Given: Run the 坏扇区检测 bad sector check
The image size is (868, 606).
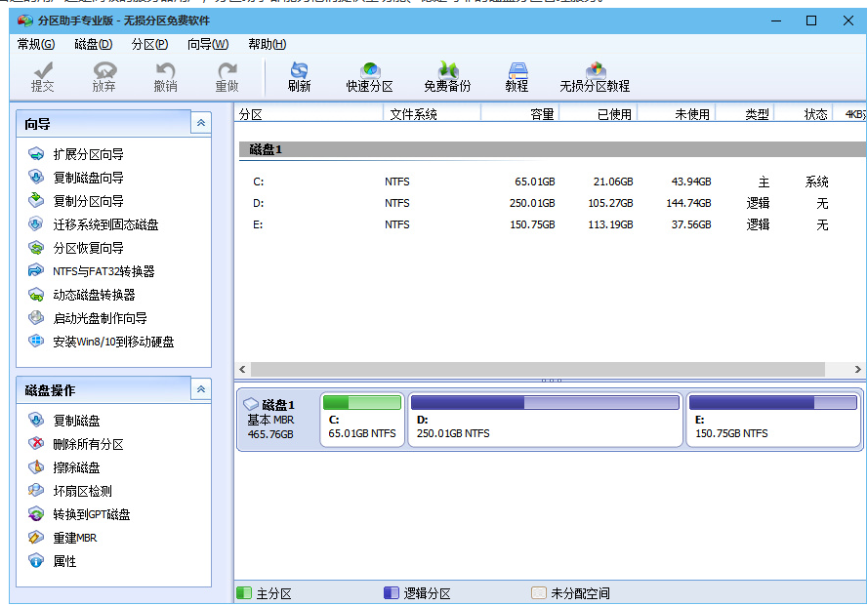Looking at the screenshot, I should (82, 491).
